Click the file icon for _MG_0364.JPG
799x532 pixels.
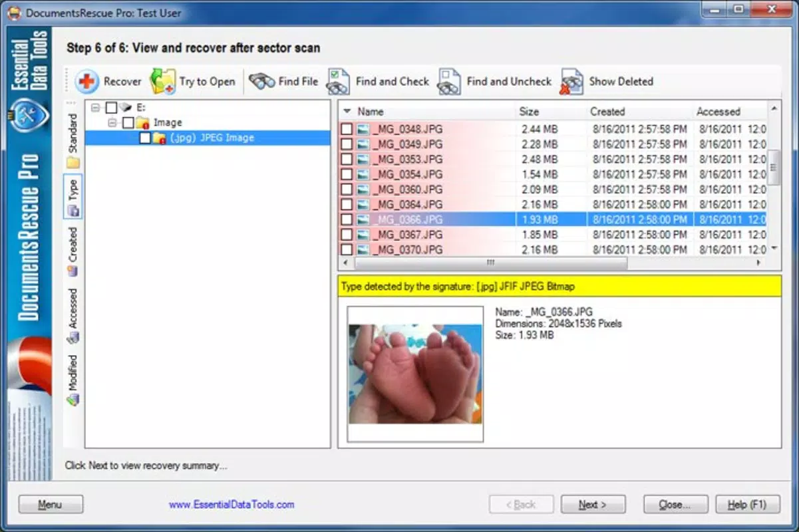tap(363, 205)
